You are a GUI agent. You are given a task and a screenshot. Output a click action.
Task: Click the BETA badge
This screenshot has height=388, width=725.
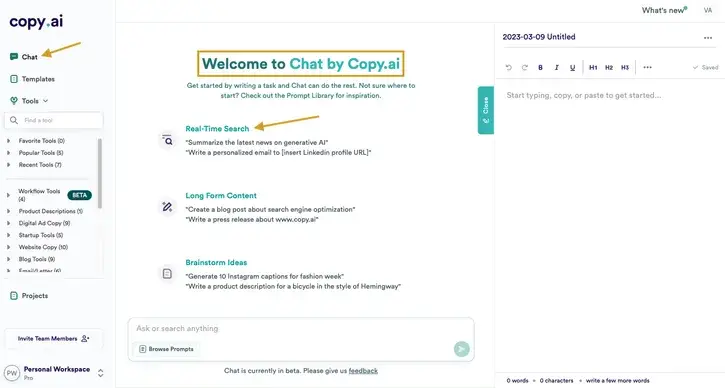tap(80, 195)
